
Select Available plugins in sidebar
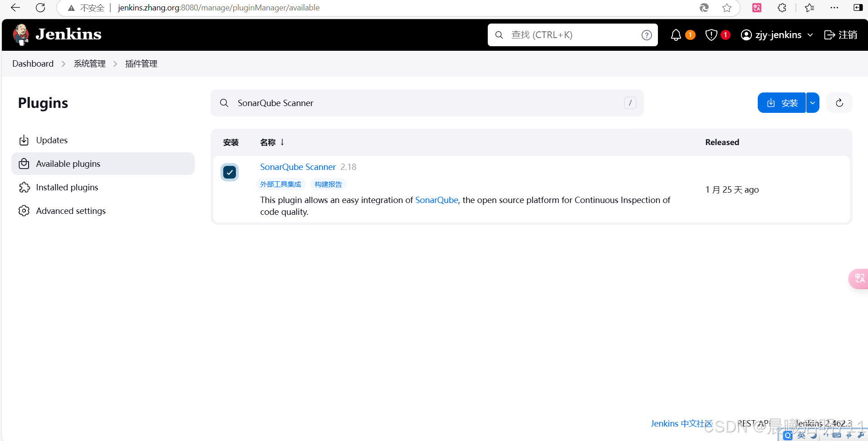pyautogui.click(x=103, y=164)
